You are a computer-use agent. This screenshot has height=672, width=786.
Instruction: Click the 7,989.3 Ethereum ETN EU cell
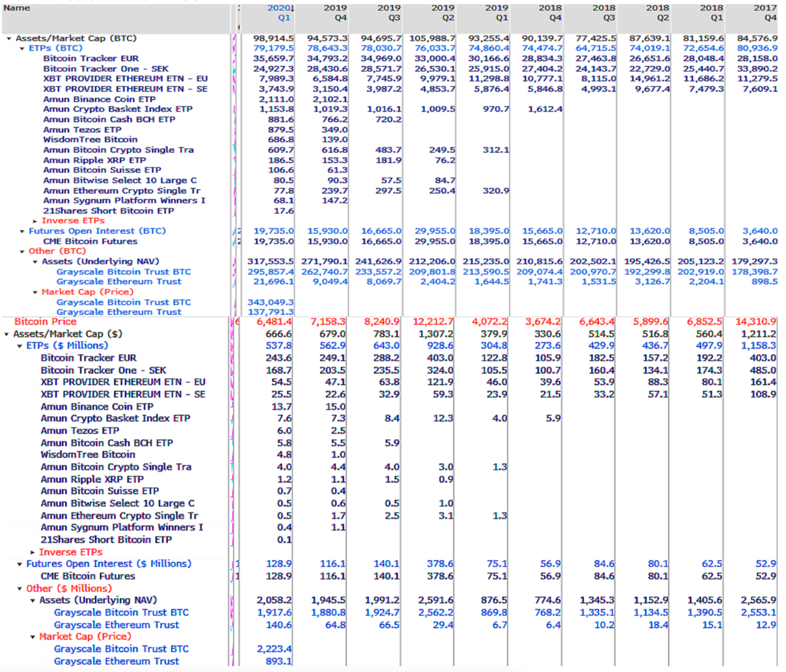click(x=276, y=79)
